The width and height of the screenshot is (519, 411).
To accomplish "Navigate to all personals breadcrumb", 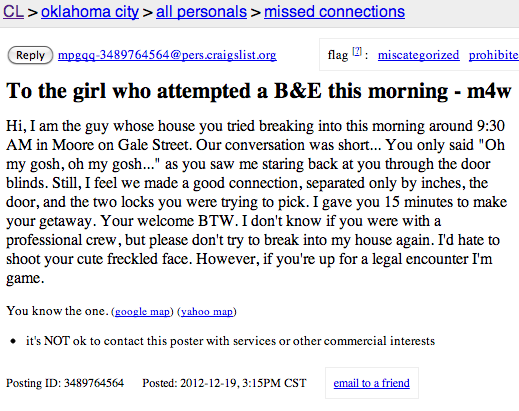I will tap(201, 12).
